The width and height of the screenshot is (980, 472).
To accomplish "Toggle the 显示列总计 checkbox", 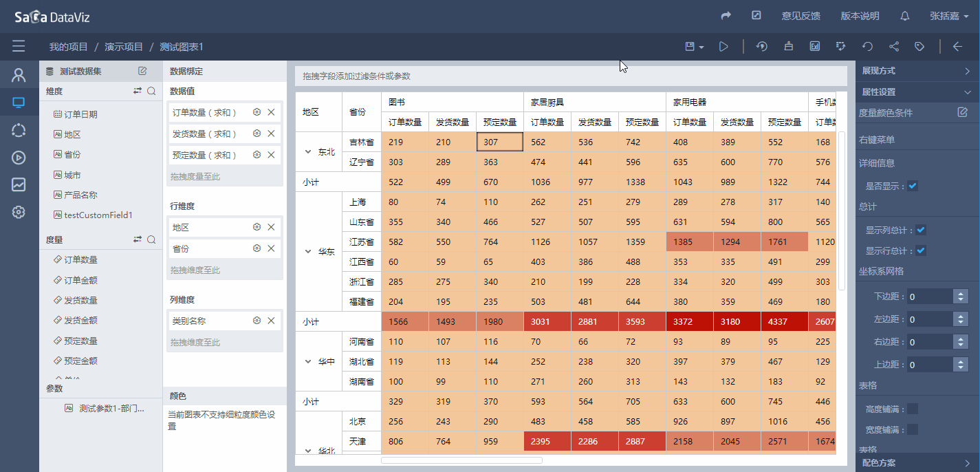I will [921, 230].
